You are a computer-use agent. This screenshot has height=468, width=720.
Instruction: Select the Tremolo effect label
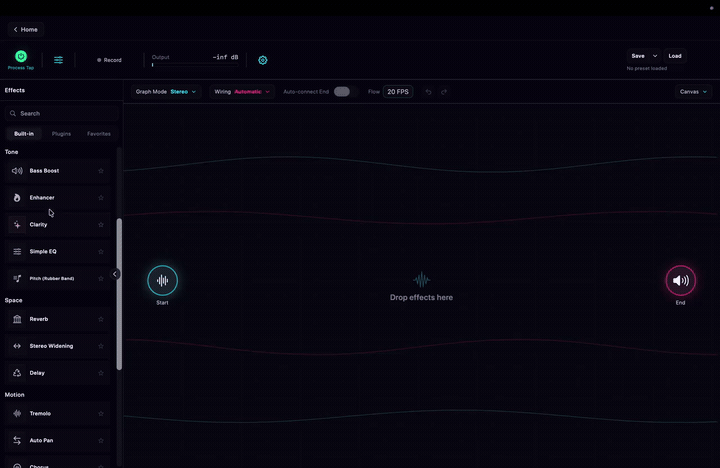point(40,413)
